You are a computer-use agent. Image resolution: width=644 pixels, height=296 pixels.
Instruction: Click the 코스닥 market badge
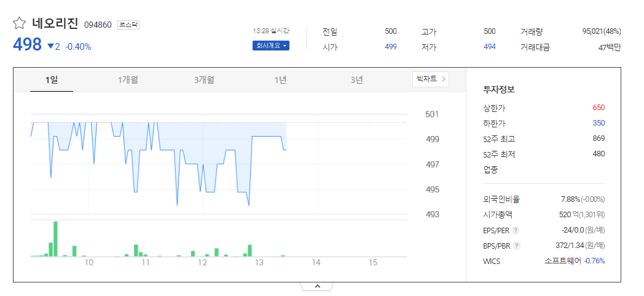(x=128, y=25)
